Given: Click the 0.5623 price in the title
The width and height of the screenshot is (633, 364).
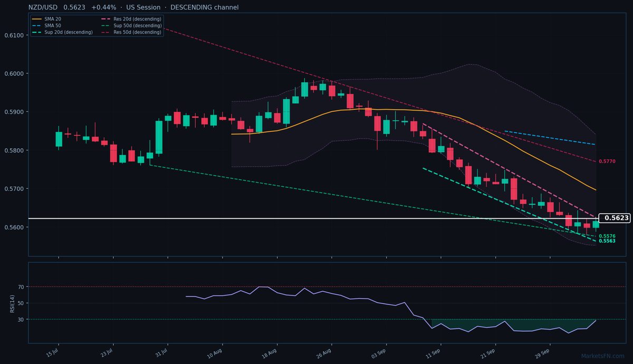Looking at the screenshot, I should pos(74,7).
